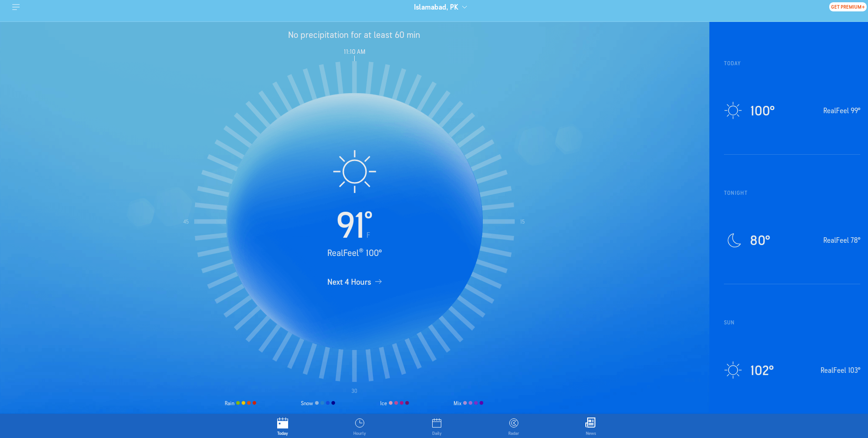Click the TODAY heading in sidebar

[732, 63]
